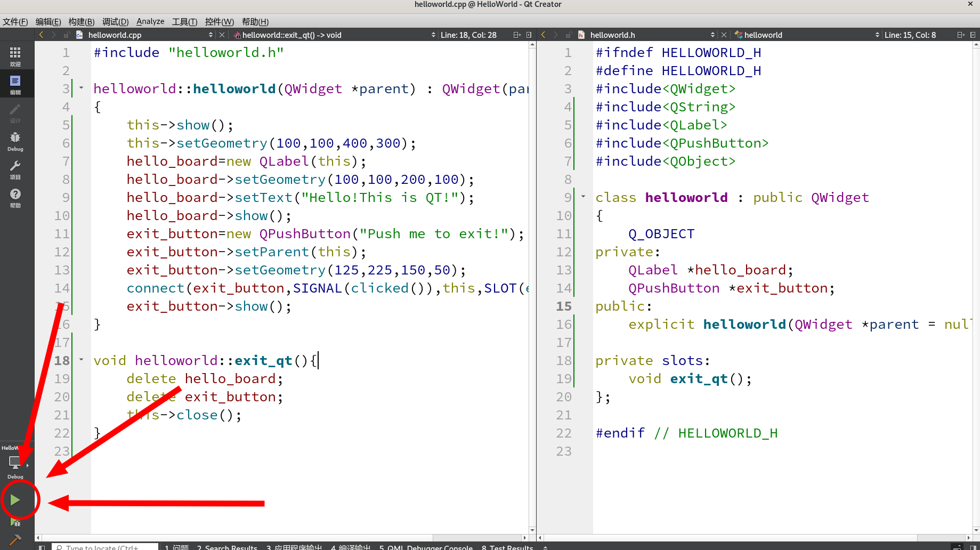Screen dimensions: 980x550
Task: Open the 控件(W) menu
Action: point(220,21)
